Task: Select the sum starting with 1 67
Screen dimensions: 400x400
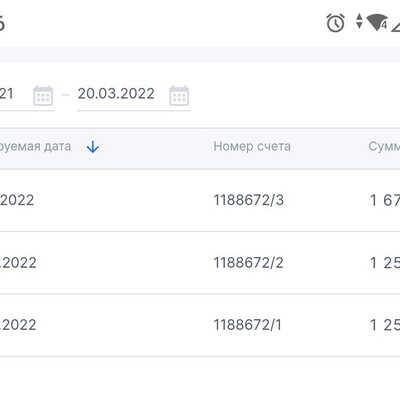Action: point(385,200)
